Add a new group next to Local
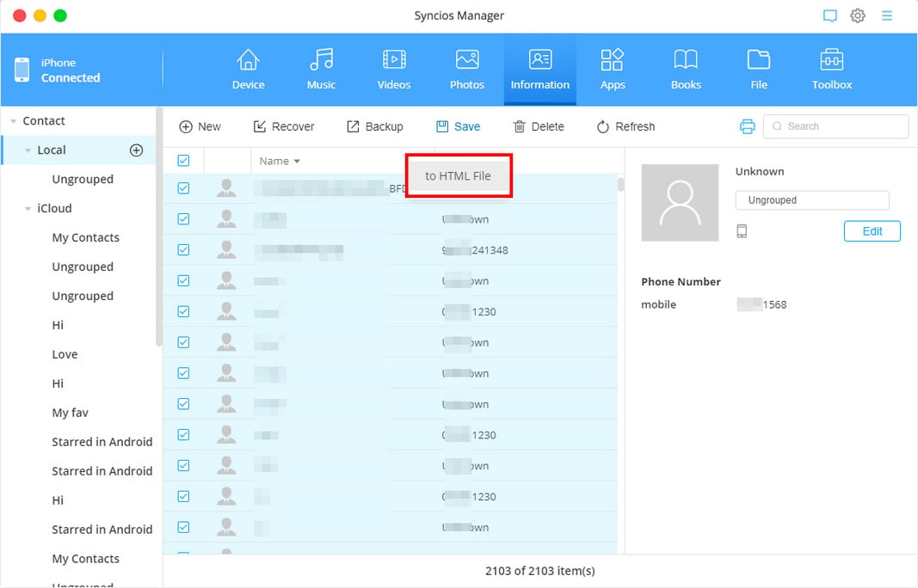918x588 pixels. click(x=137, y=150)
